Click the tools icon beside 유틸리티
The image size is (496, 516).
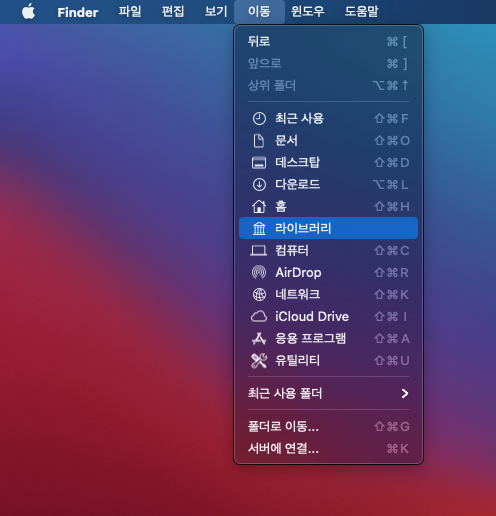pos(259,361)
